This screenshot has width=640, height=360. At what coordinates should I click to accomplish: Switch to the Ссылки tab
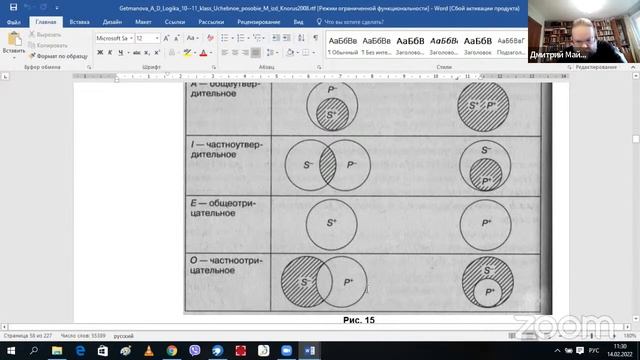coord(175,22)
